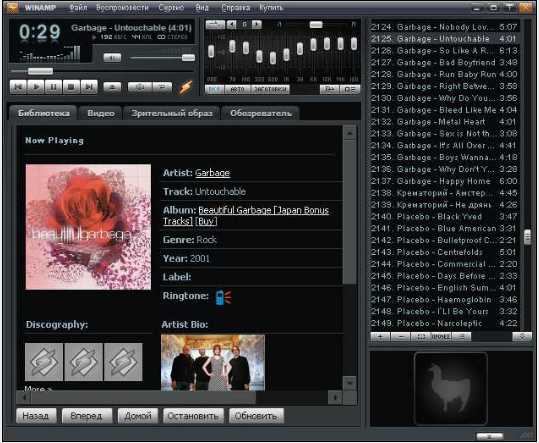Screen dimensions: 539x443
Task: Open the Купить menu
Action: [271, 8]
